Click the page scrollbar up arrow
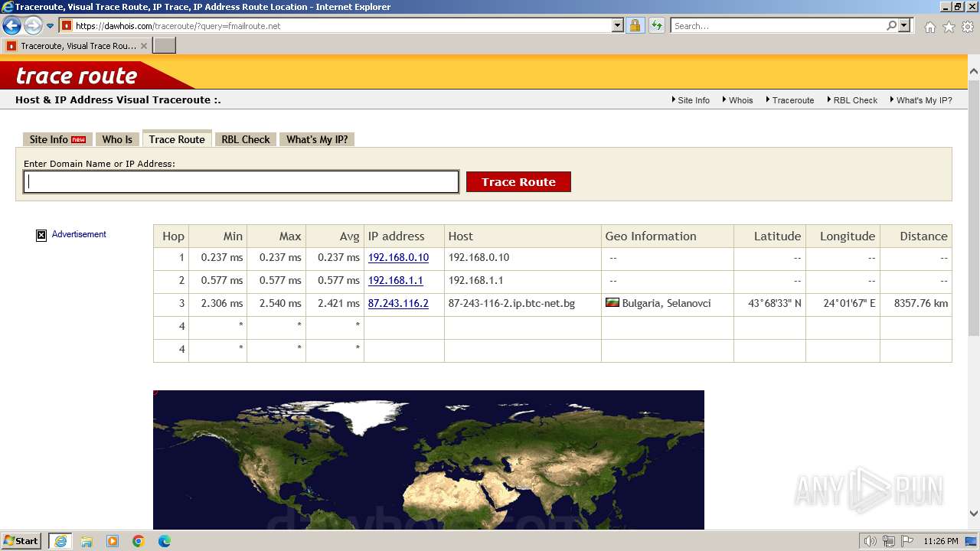The height and width of the screenshot is (551, 980). (x=973, y=72)
